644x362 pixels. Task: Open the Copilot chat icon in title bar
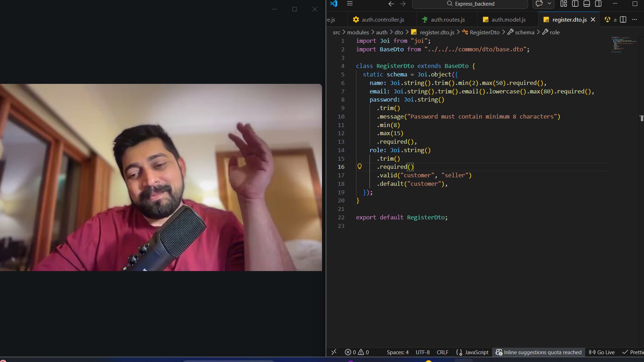[x=539, y=4]
